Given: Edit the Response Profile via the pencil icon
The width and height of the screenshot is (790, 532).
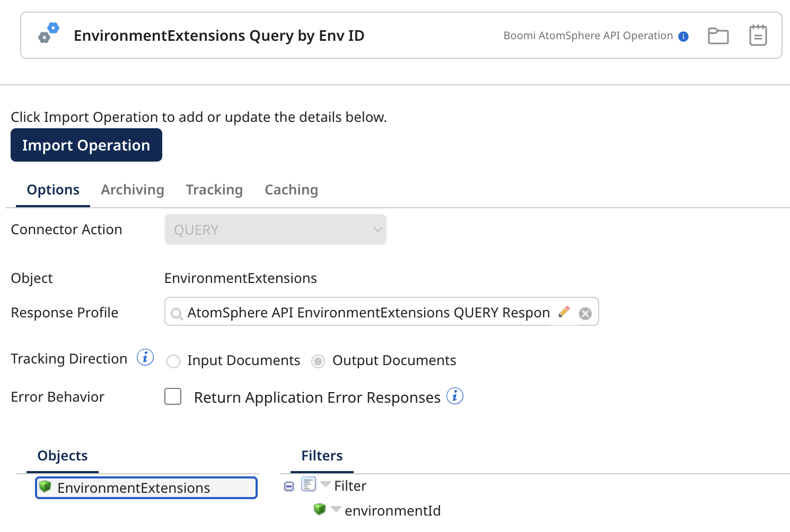Looking at the screenshot, I should tap(564, 312).
